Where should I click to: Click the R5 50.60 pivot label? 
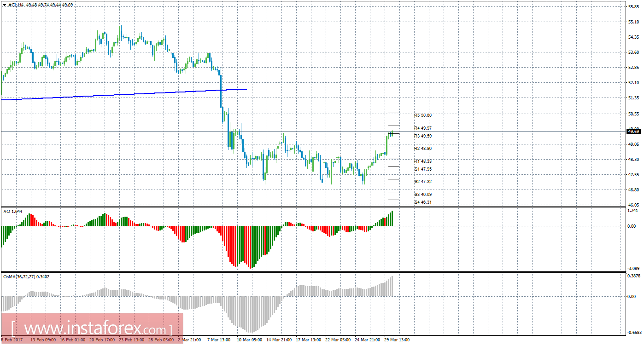pos(423,115)
